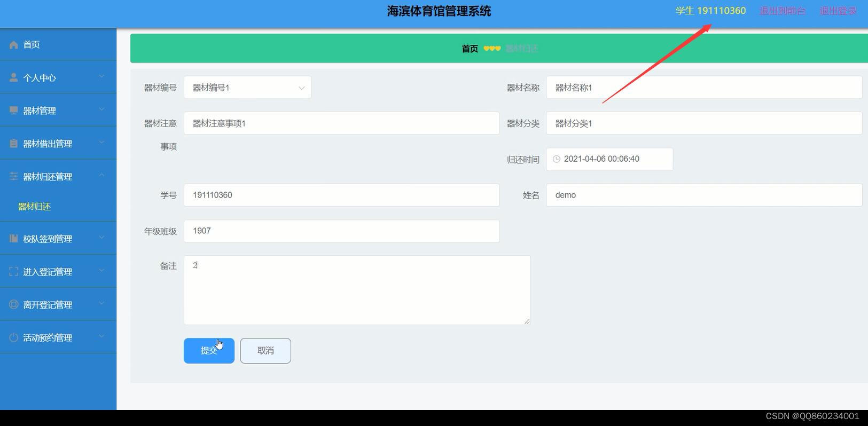Click the 器材分类 input field
Viewport: 868px width, 426px height.
click(704, 123)
